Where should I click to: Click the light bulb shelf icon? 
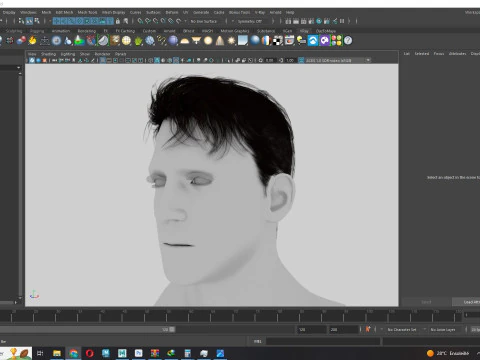301,41
